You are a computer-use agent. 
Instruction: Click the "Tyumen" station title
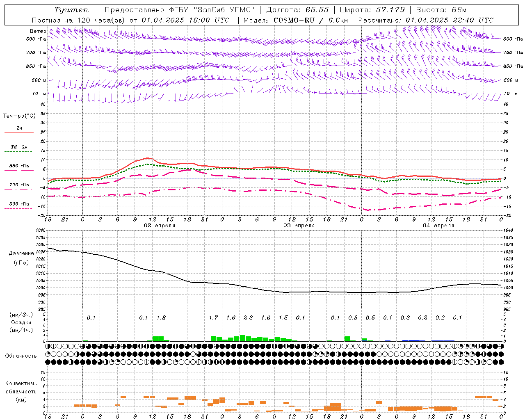click(x=71, y=10)
